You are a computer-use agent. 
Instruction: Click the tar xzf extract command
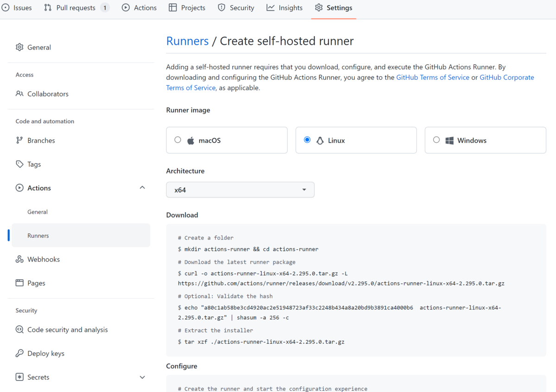[x=261, y=342]
